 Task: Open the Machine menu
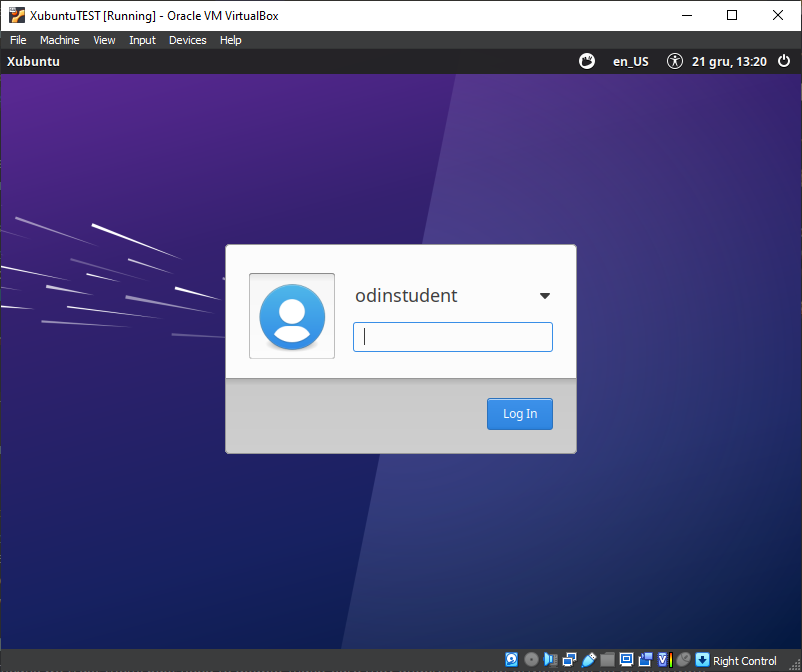(x=60, y=40)
